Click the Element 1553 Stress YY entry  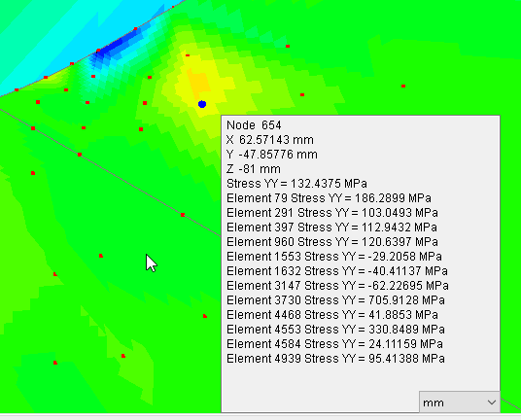[334, 257]
